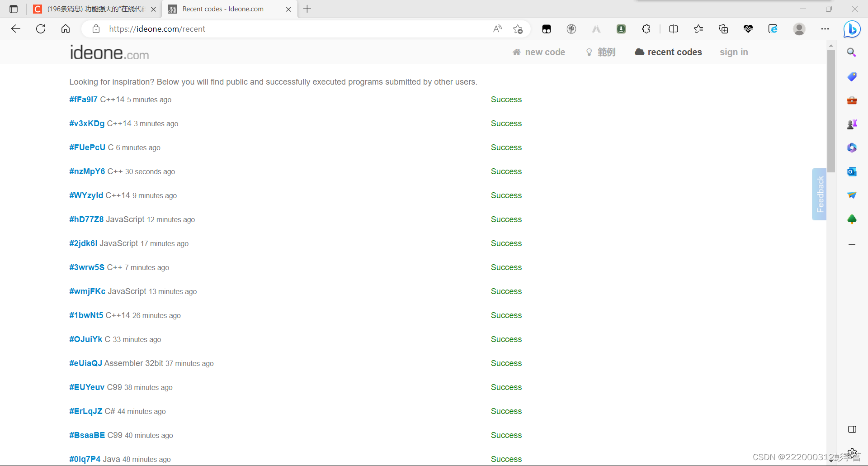Open a new browser tab
This screenshot has width=868, height=466.
307,9
